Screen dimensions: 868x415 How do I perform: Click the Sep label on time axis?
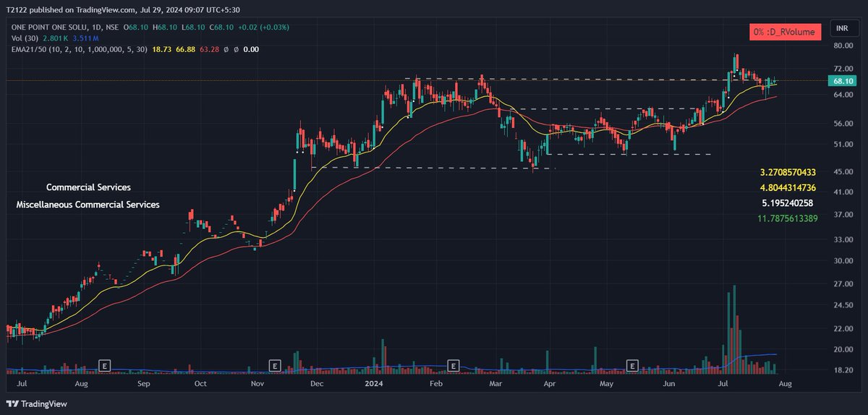point(143,385)
